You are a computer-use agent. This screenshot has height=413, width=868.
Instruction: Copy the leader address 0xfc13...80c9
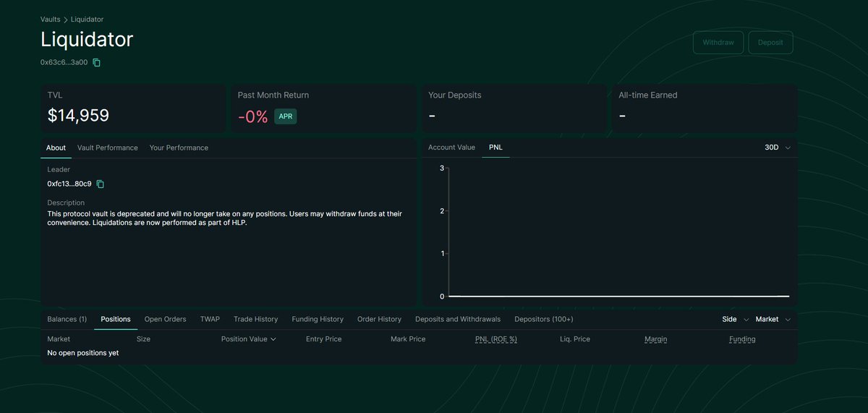[x=101, y=184]
